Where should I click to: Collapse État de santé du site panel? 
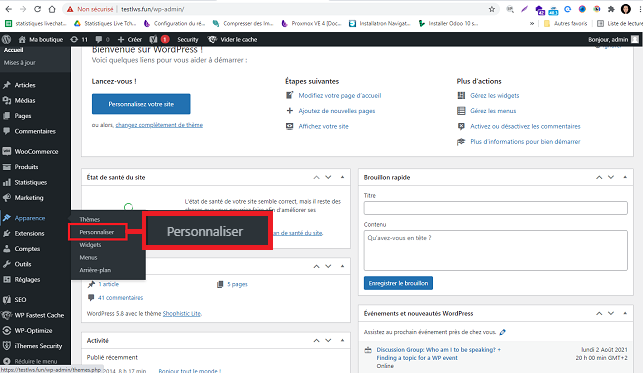point(342,177)
